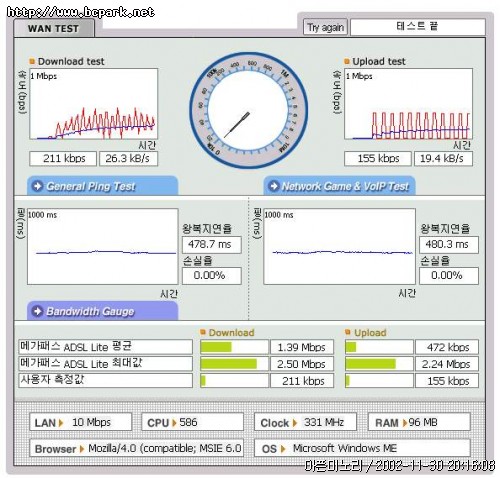Click the 2.50 Mbps max download value
Viewport: 500px width, 478px height.
click(x=302, y=364)
